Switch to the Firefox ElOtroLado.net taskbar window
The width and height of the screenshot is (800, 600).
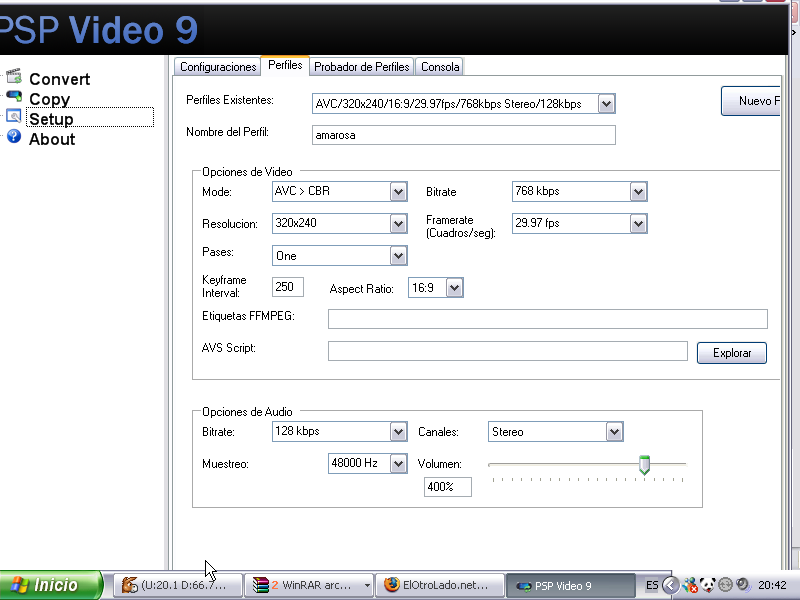439,585
